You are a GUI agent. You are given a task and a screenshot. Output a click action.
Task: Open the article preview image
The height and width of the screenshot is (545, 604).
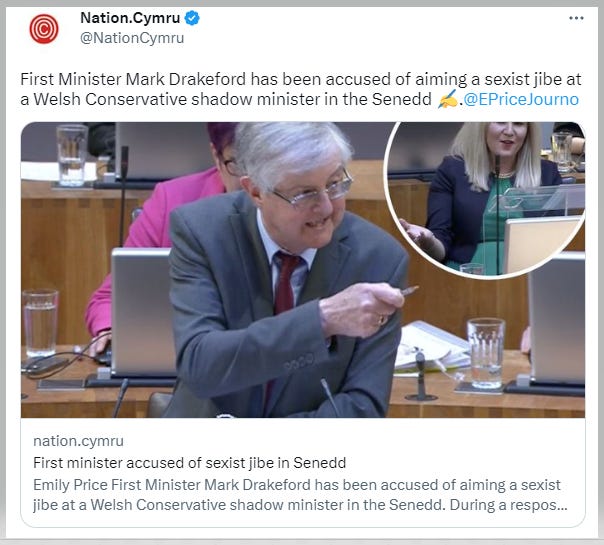pyautogui.click(x=303, y=270)
